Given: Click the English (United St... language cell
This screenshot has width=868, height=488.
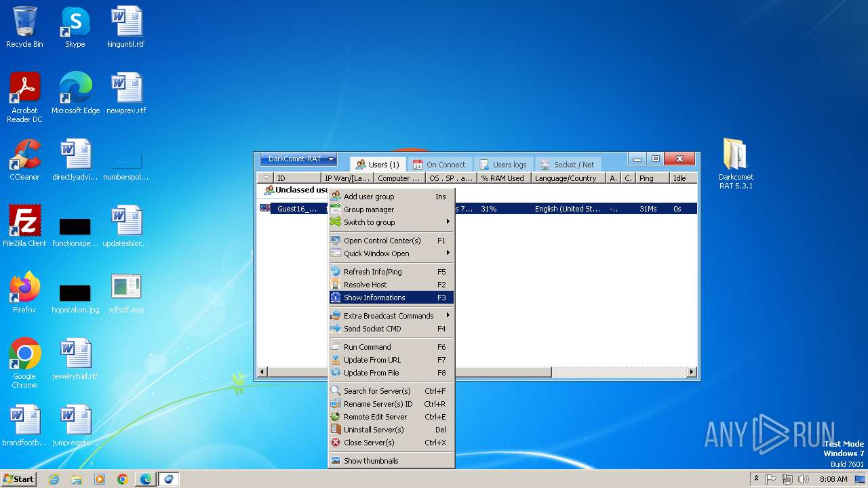Looking at the screenshot, I should [568, 209].
